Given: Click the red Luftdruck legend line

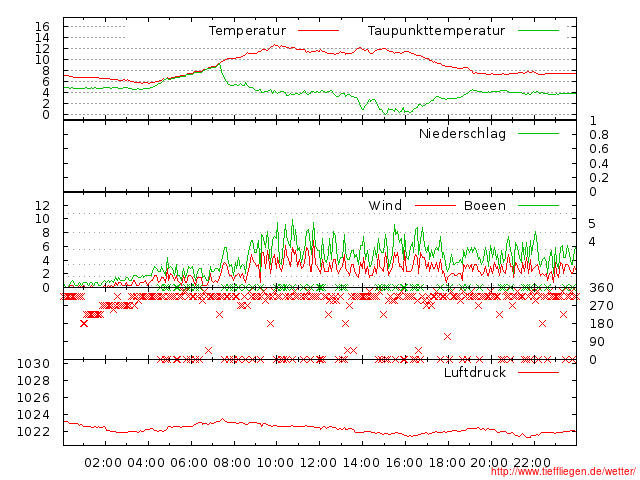Looking at the screenshot, I should click(538, 372).
